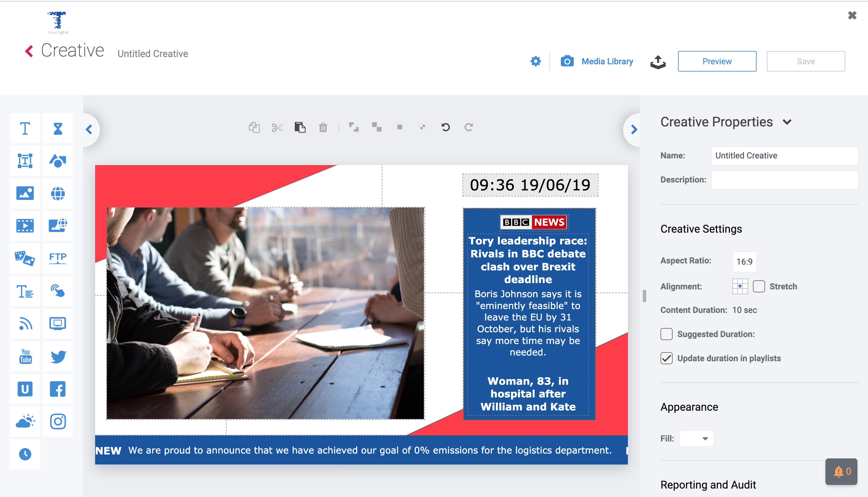Select the screen display widget
This screenshot has height=497, width=868.
pyautogui.click(x=58, y=323)
